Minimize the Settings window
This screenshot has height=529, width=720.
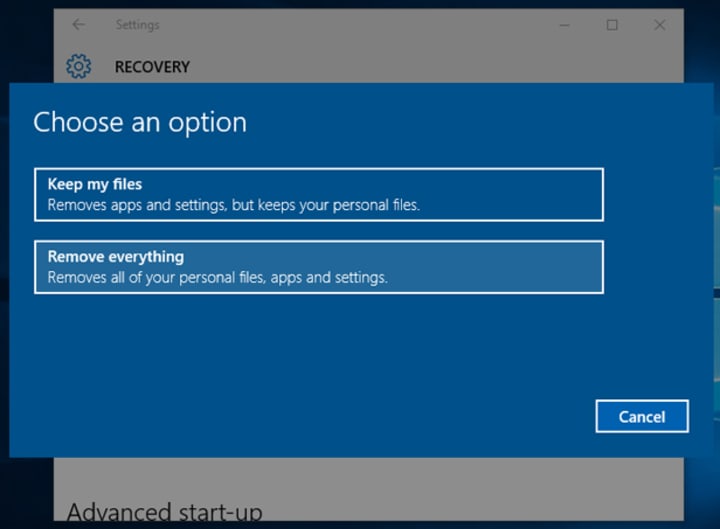click(x=564, y=25)
